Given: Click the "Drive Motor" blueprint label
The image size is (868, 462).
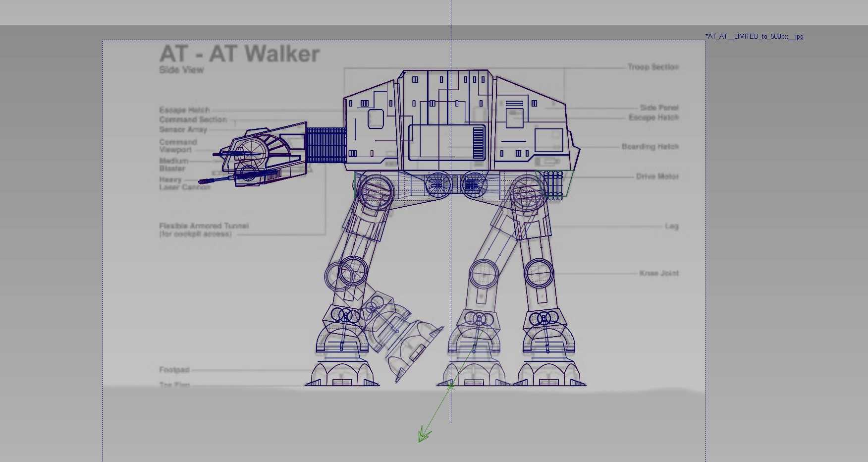Looking at the screenshot, I should [657, 176].
